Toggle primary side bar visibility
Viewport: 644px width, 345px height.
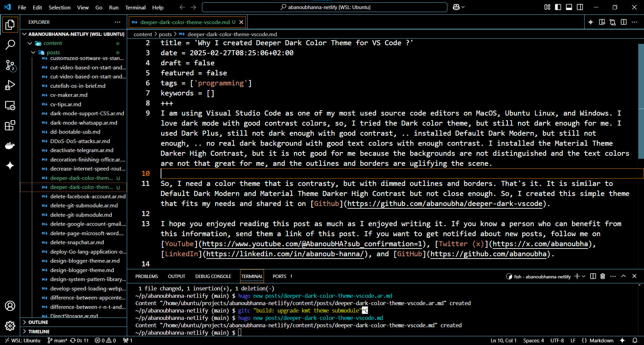(x=558, y=7)
